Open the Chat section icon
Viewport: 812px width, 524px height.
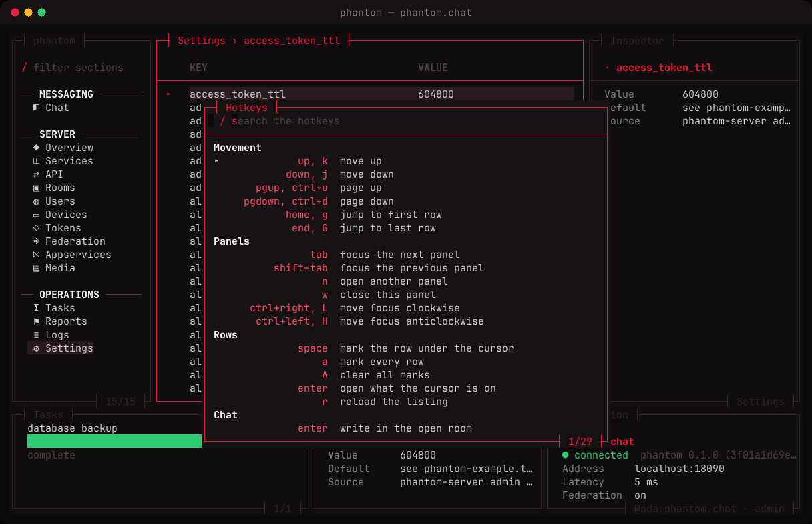(36, 108)
